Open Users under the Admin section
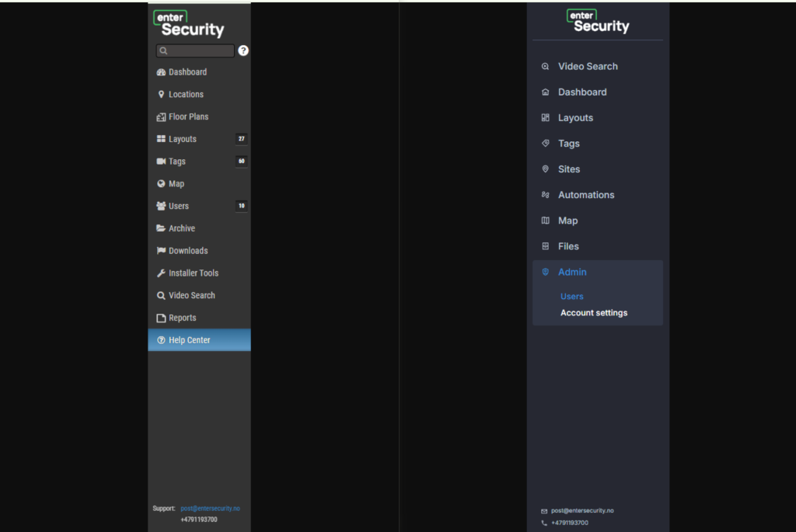This screenshot has width=796, height=532. pyautogui.click(x=572, y=297)
